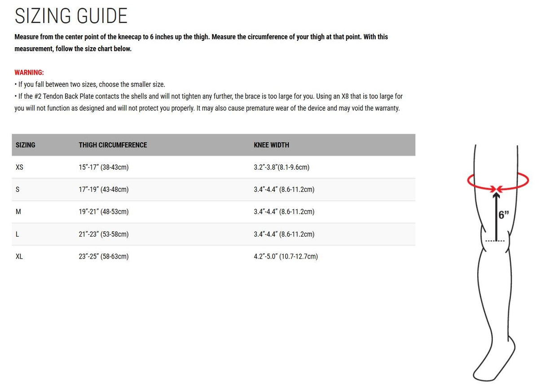545x392 pixels.
Task: Click the dotted kneecap line in the diagram
Action: [495, 241]
